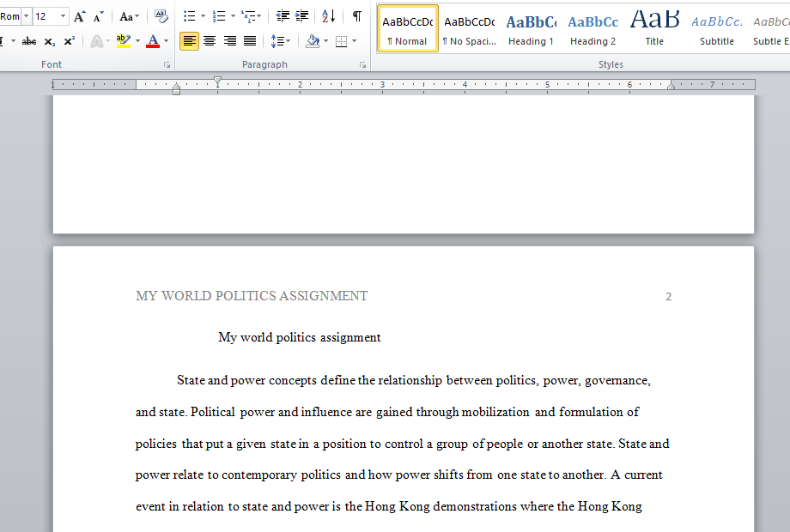The image size is (790, 532).
Task: Apply the Heading 1 style
Action: [x=531, y=28]
